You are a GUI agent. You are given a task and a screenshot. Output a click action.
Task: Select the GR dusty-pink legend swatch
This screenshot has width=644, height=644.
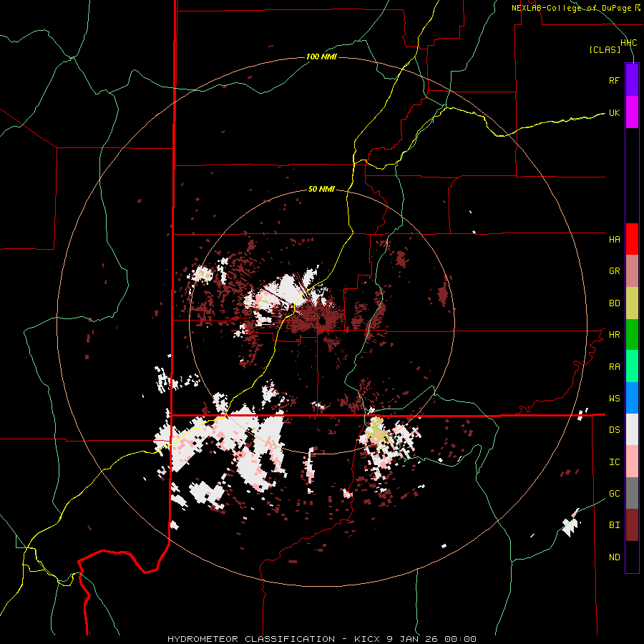[632, 271]
